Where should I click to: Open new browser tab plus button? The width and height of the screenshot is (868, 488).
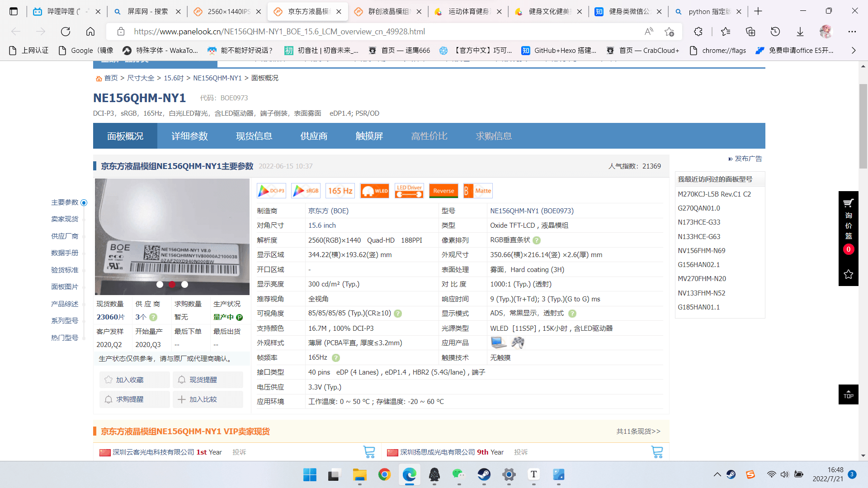[x=758, y=11]
